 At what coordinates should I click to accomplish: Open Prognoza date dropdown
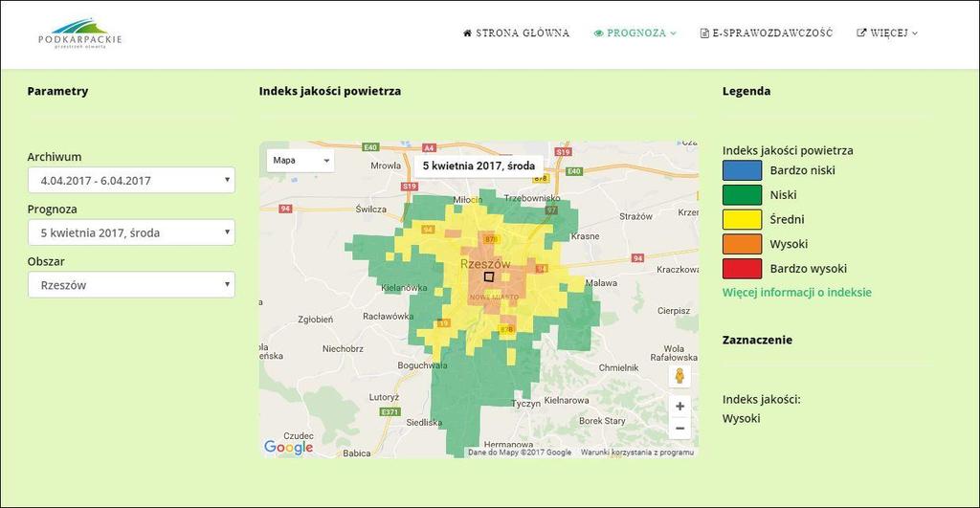pyautogui.click(x=131, y=232)
